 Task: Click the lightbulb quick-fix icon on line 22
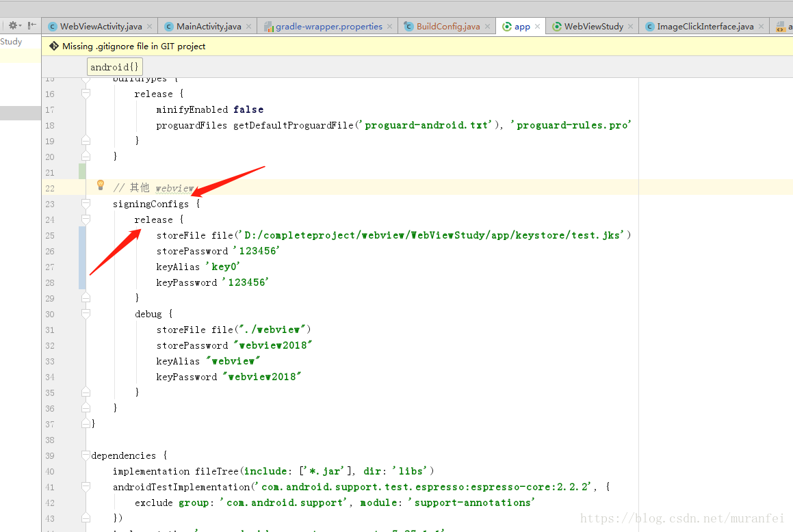(x=100, y=185)
